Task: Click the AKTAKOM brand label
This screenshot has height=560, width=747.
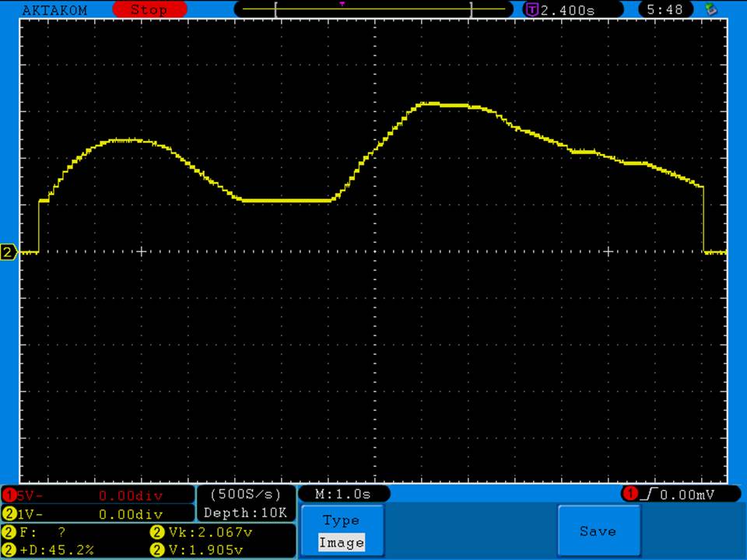Action: click(x=54, y=9)
